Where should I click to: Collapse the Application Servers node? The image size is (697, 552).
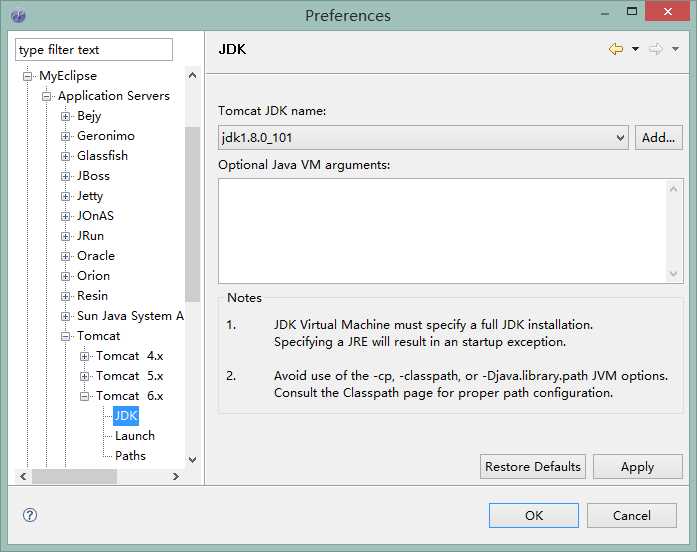[x=46, y=96]
